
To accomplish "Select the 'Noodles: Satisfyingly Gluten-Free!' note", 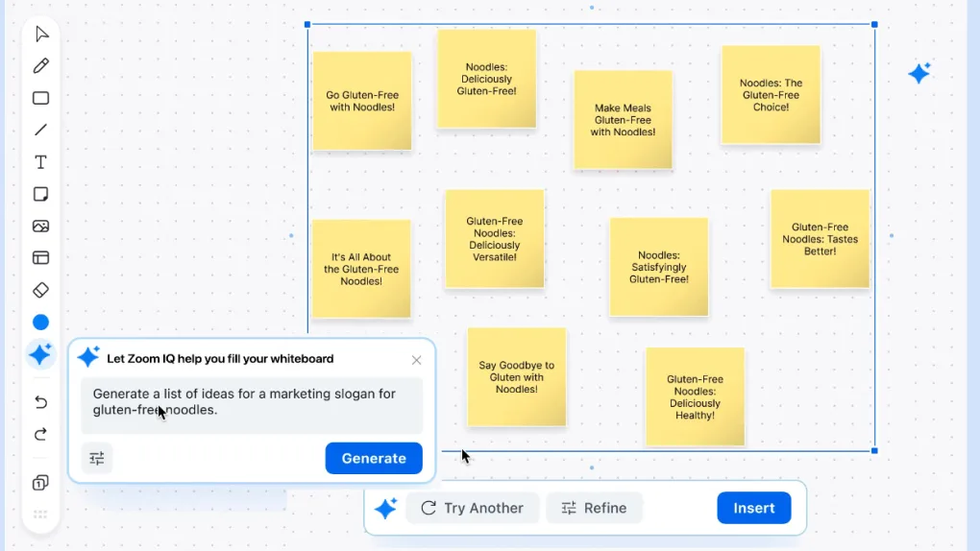I will (659, 268).
